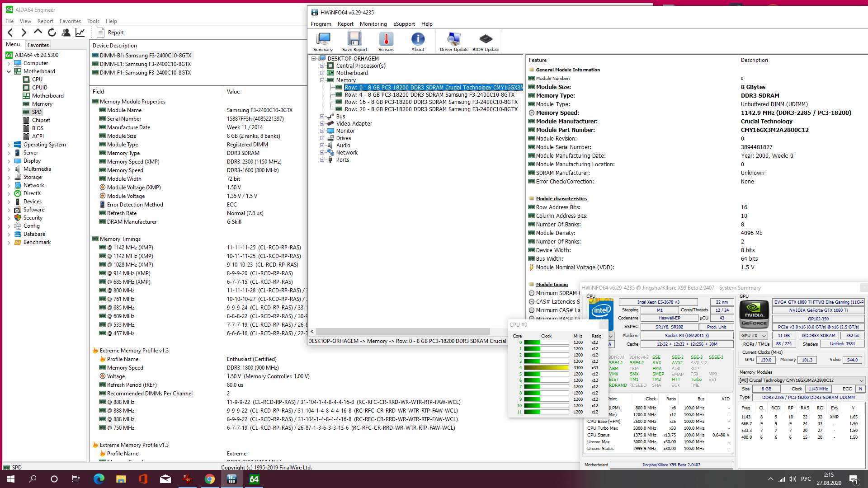This screenshot has width=868, height=488.
Task: Select the DIMM-E1 Samsung module entry
Action: pos(145,64)
